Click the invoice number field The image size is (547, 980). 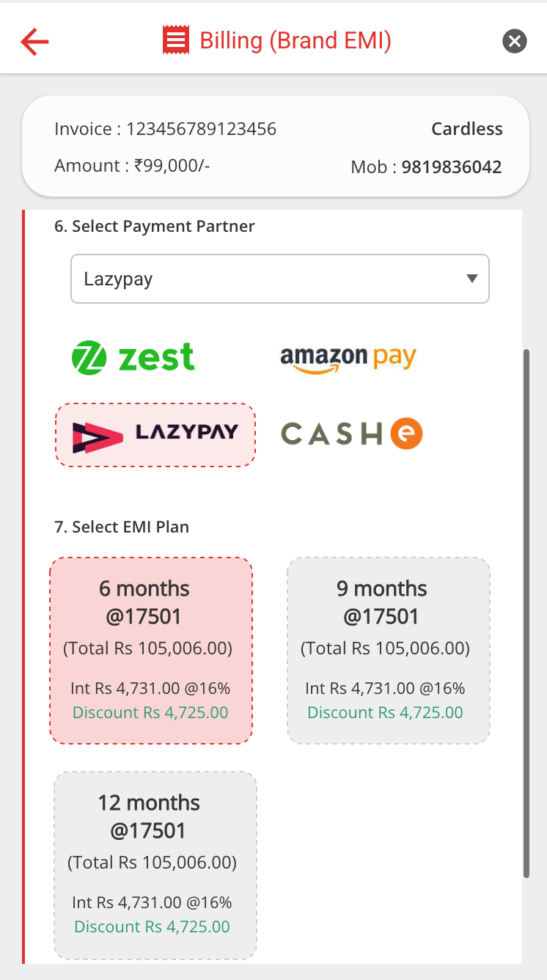165,128
